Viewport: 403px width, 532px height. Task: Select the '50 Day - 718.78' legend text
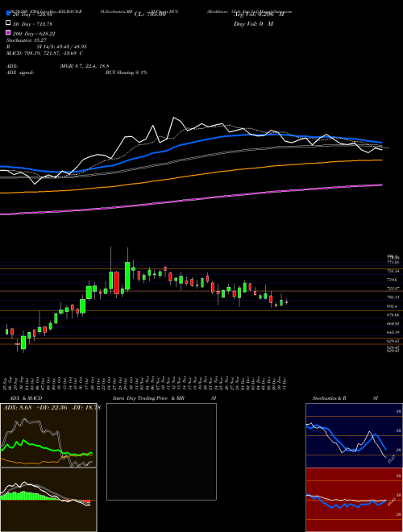pos(33,24)
